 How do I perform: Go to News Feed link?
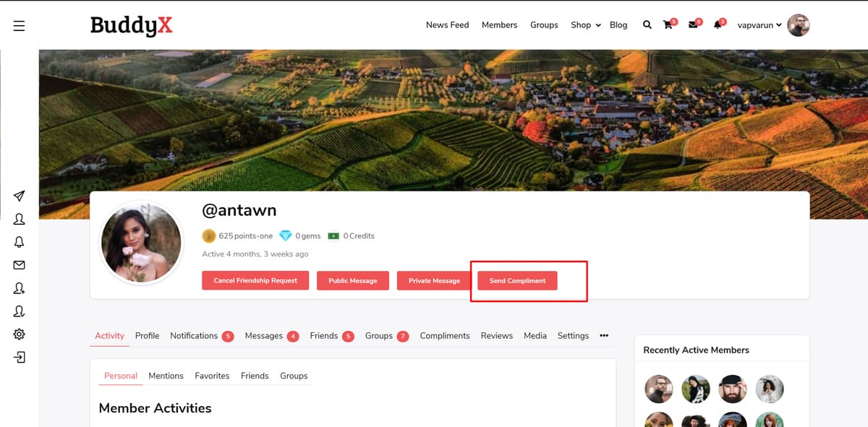(x=447, y=25)
